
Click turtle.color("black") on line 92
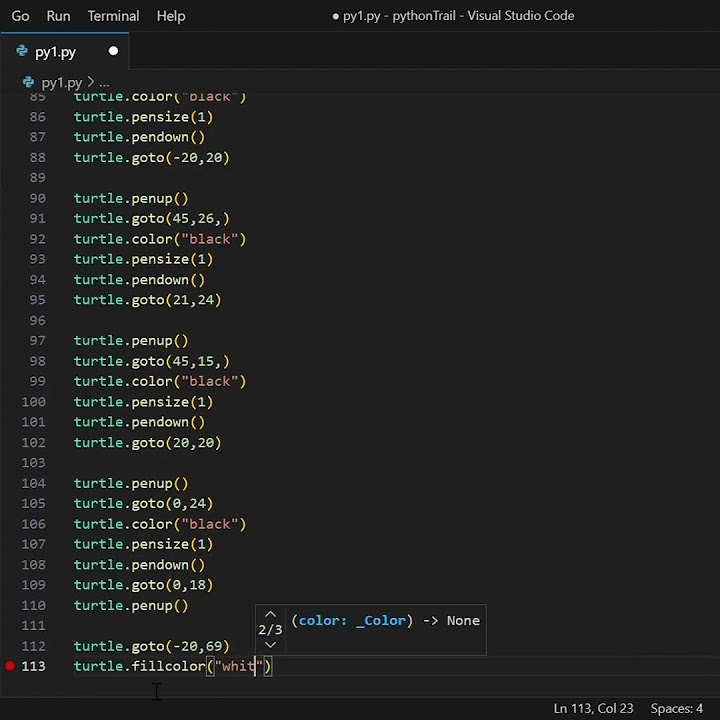[160, 239]
